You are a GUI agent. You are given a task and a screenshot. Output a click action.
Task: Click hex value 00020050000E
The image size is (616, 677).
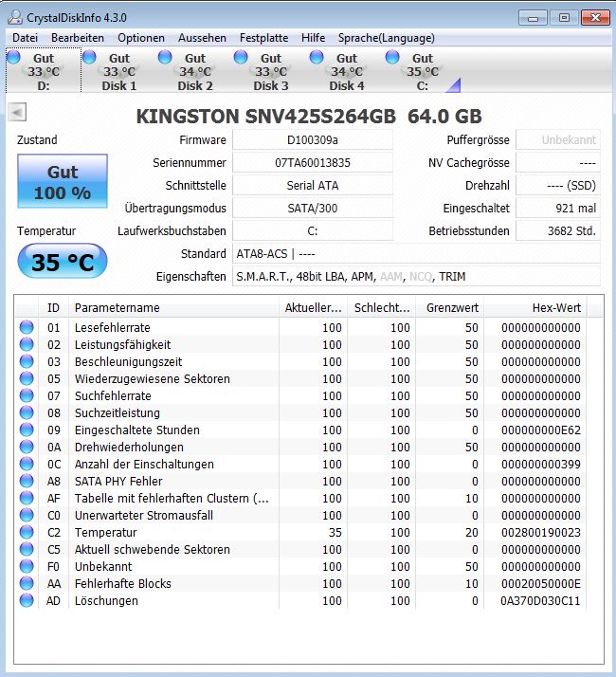[541, 584]
